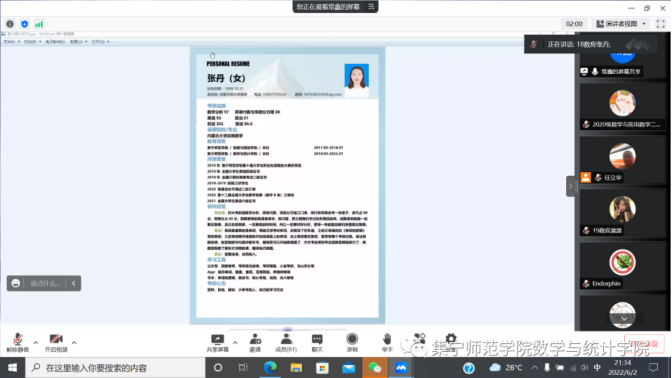Turn on the video camera
Image resolution: width=672 pixels, height=378 pixels.
[x=56, y=342]
